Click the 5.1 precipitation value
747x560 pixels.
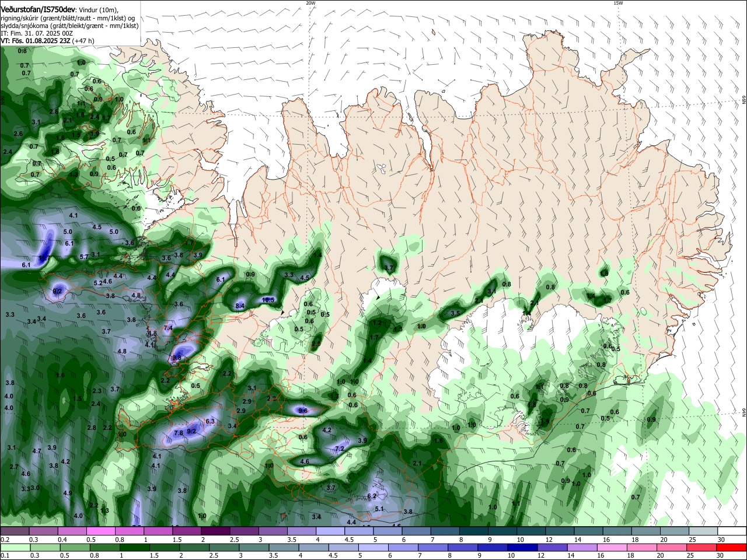pyautogui.click(x=379, y=509)
